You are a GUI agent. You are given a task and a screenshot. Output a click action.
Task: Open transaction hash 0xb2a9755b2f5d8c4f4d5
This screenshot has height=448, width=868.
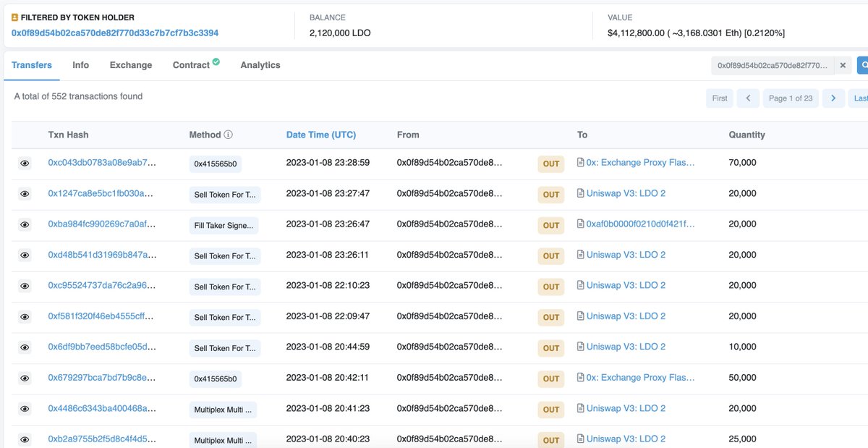click(x=102, y=439)
